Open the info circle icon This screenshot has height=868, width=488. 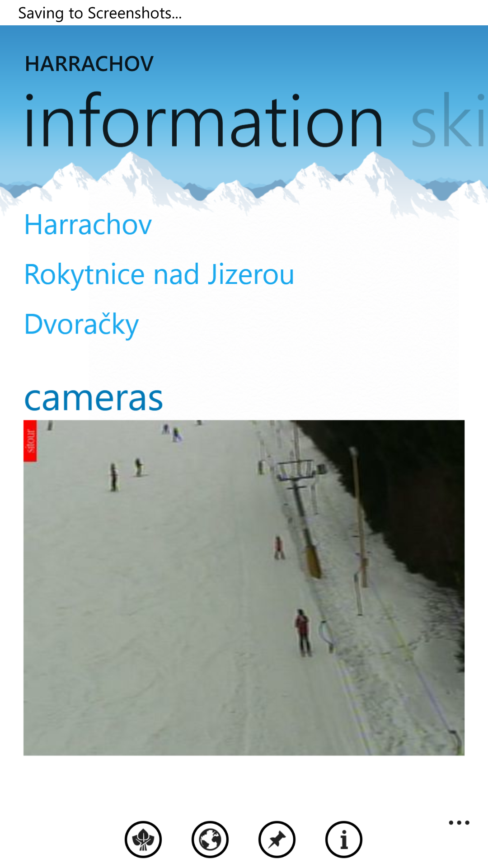click(x=344, y=840)
